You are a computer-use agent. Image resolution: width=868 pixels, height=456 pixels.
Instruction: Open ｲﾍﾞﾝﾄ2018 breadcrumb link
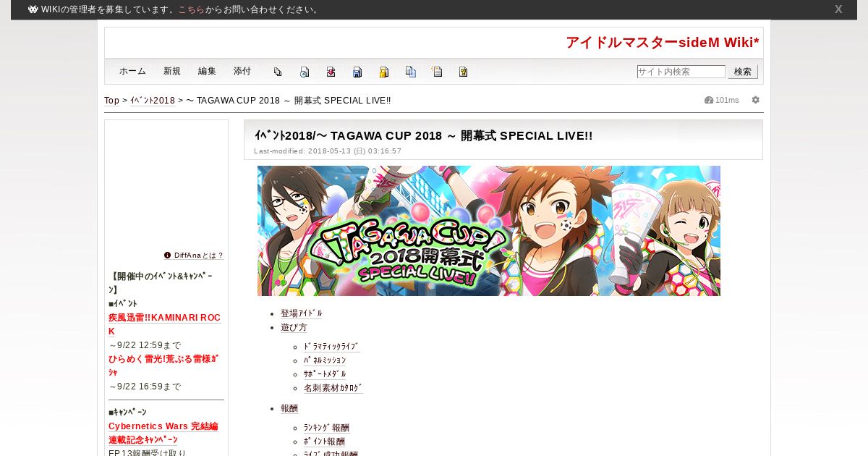click(153, 101)
